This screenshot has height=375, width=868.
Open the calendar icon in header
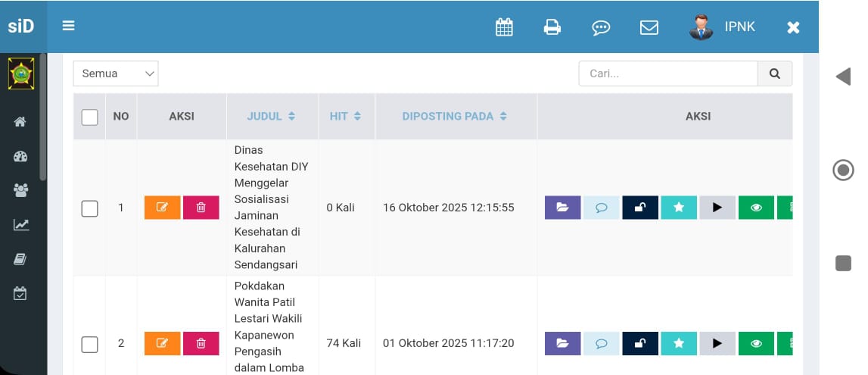coord(504,27)
